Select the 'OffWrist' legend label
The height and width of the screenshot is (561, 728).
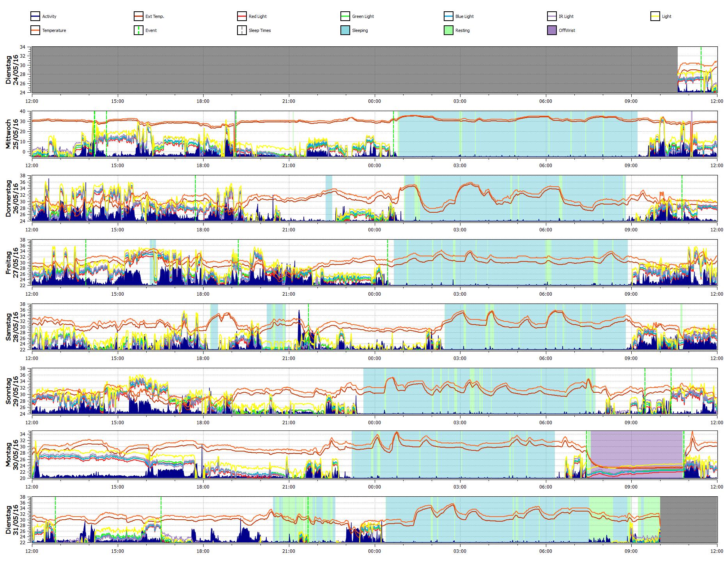point(567,30)
